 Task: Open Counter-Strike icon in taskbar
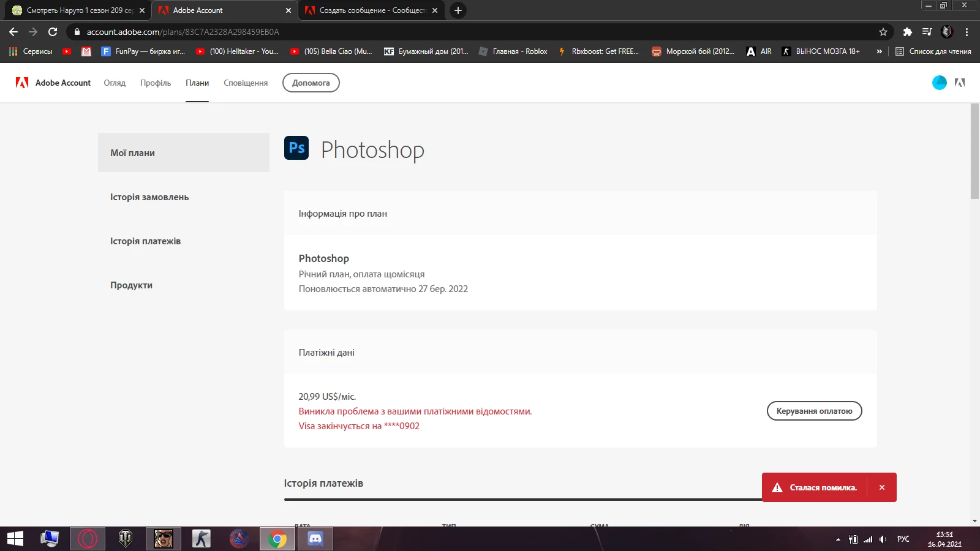(202, 539)
